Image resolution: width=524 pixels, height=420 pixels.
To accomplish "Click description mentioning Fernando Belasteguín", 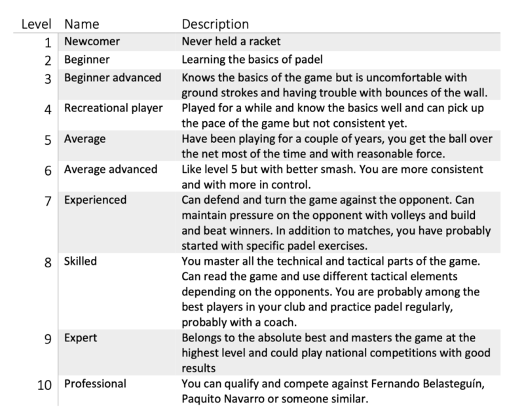I will (333, 391).
